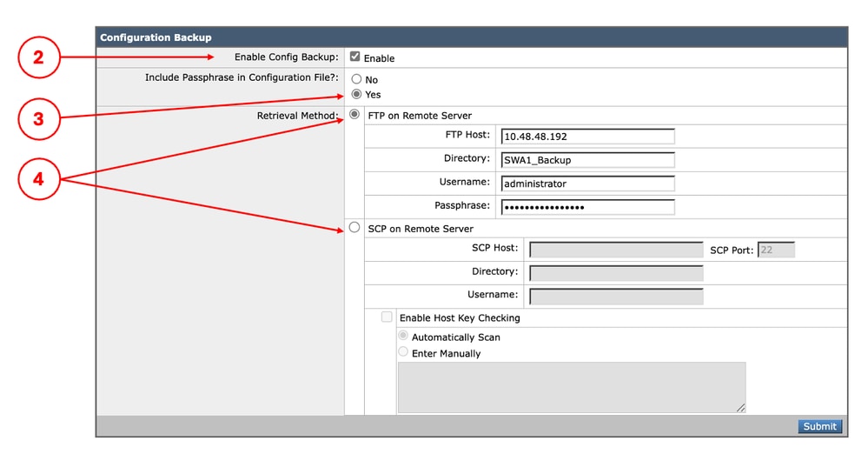Toggle Enable Host Key Checking checkbox
Screen dimensions: 868x454
coord(387,317)
